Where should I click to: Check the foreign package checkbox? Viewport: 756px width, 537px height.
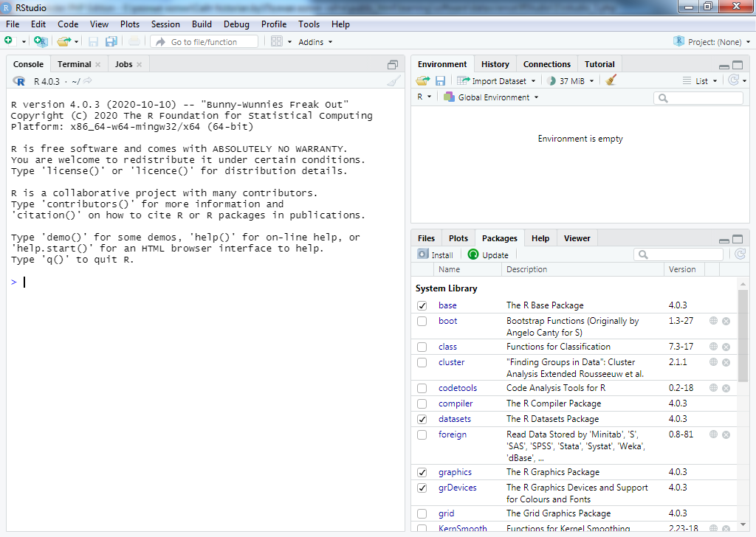(x=422, y=434)
